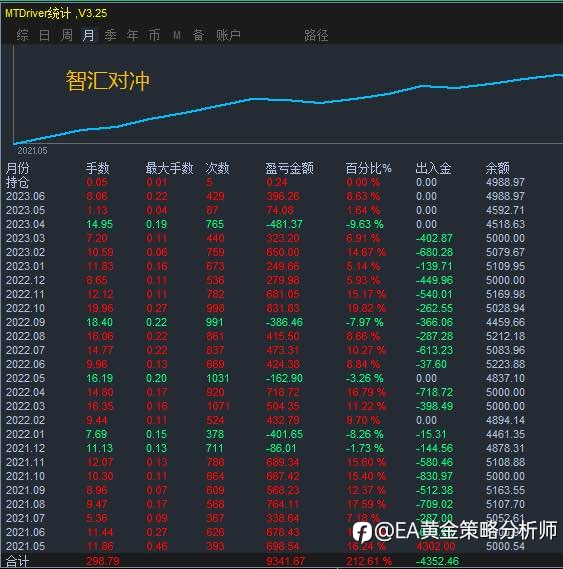Switch to the 币 currency tab

point(154,35)
